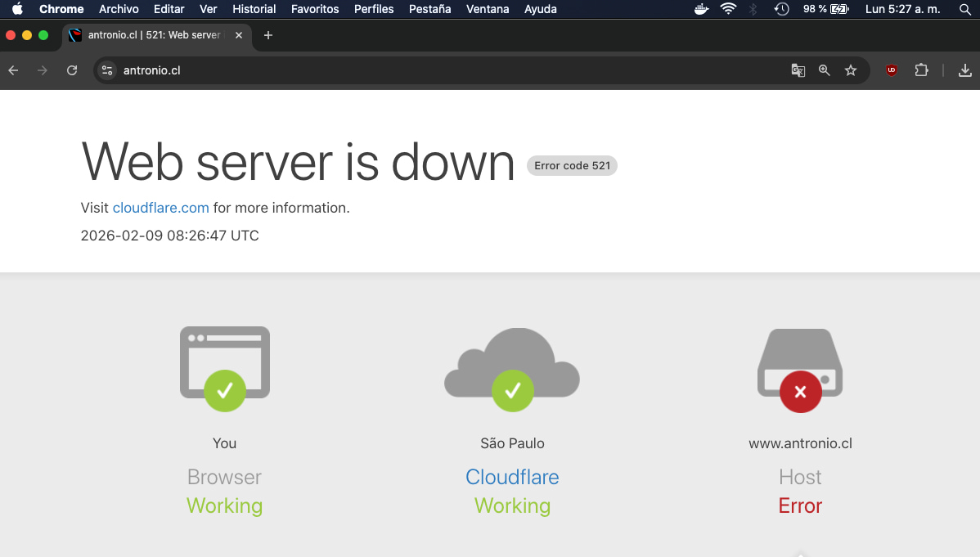
Task: Click the Host label
Action: tap(800, 477)
